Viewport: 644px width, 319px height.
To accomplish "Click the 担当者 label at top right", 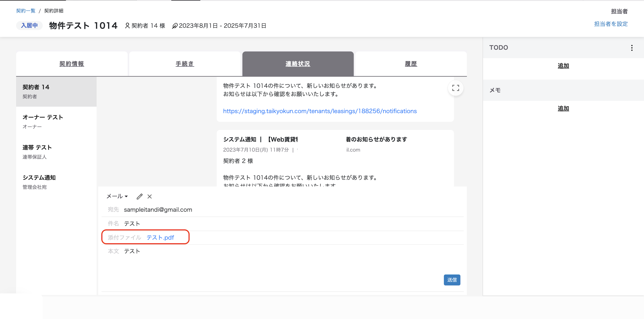I will [619, 11].
